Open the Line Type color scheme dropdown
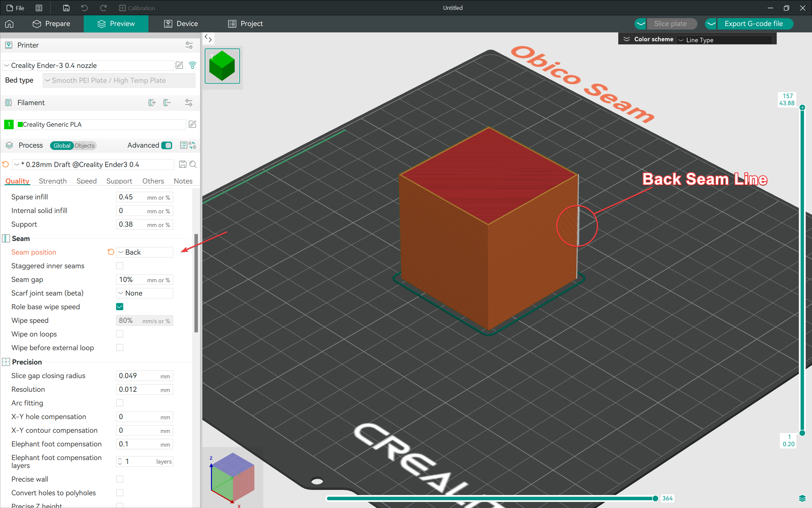 (724, 40)
